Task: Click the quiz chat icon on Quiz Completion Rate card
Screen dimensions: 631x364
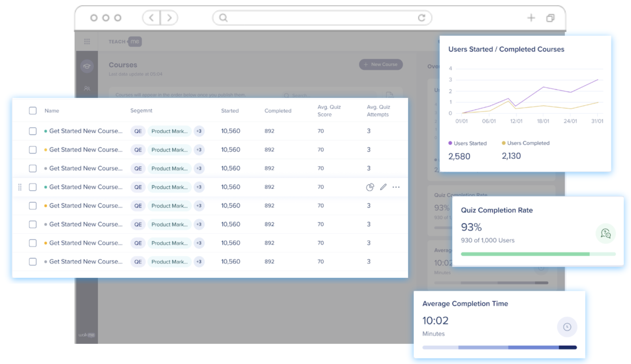Action: [x=606, y=233]
